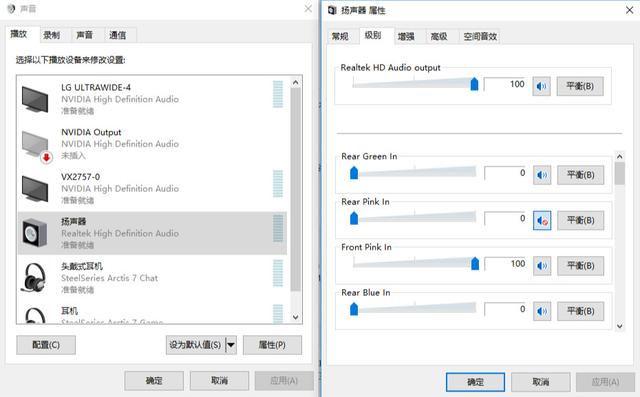The image size is (640, 397).
Task: Click 取消 in the 声音 window
Action: point(219,381)
